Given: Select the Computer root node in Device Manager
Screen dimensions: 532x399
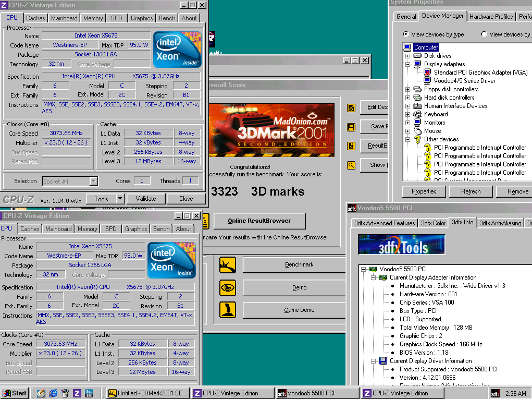Looking at the screenshot, I should [x=426, y=47].
